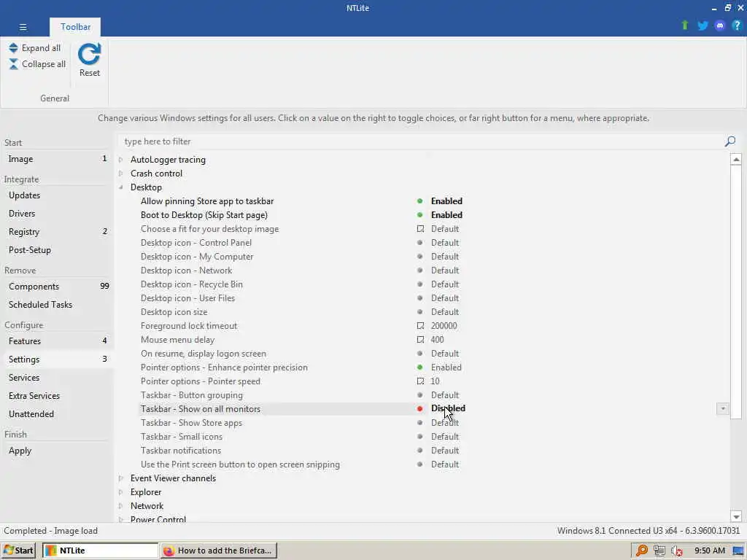Toggle Desktop icon - Recycle Bin value
The height and width of the screenshot is (560, 747).
[444, 284]
